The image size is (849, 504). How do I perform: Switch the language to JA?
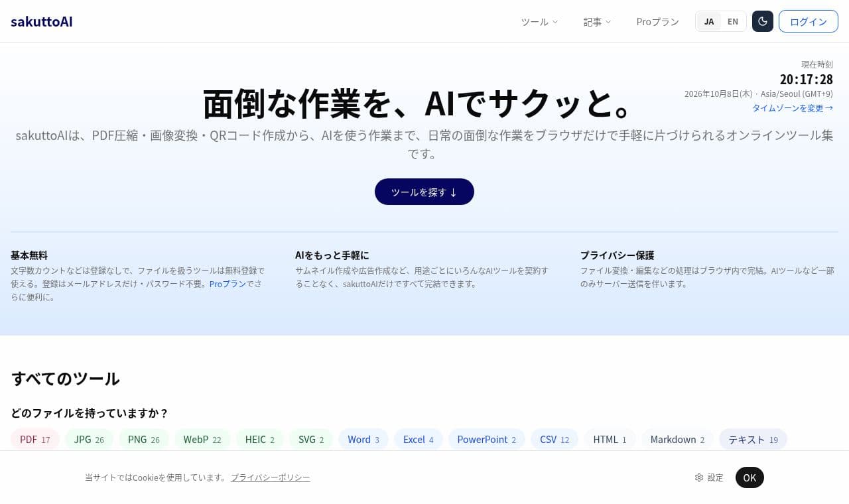[x=709, y=21]
